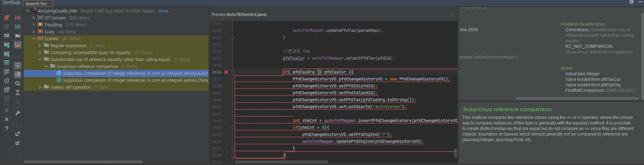Toggle Group by Bug Category icon

click(x=18, y=18)
